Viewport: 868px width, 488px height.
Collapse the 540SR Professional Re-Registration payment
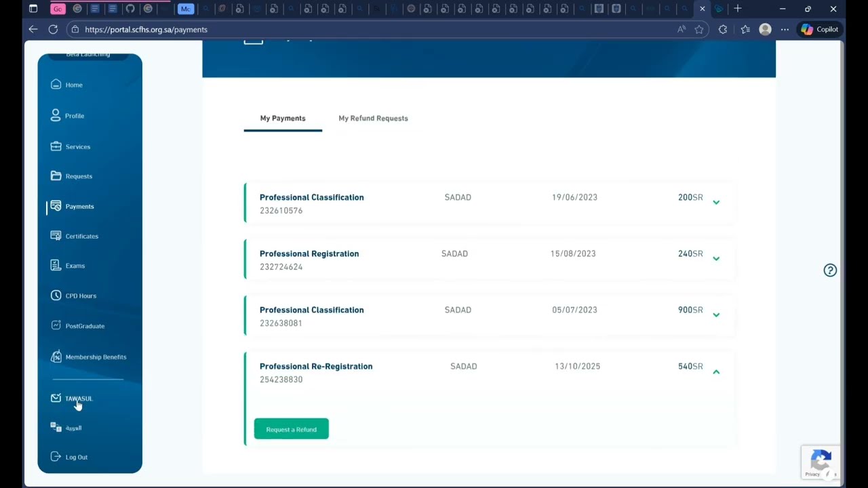tap(716, 371)
